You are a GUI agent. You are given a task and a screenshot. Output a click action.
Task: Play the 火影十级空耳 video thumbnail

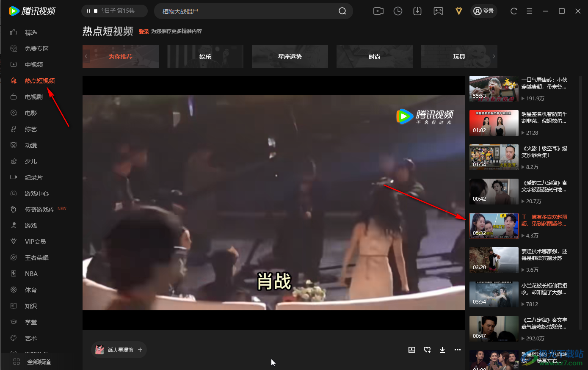coord(494,157)
